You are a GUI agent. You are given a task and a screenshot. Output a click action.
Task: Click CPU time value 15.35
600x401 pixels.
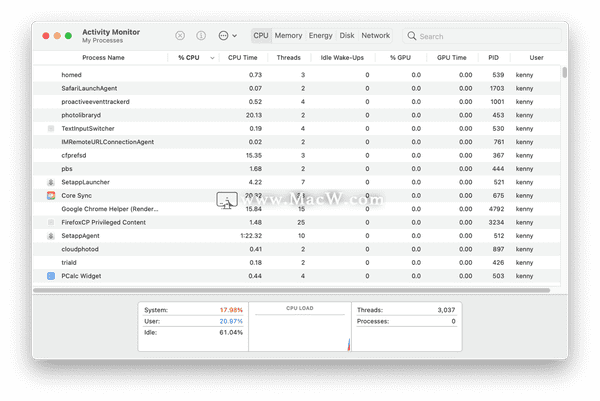point(254,155)
